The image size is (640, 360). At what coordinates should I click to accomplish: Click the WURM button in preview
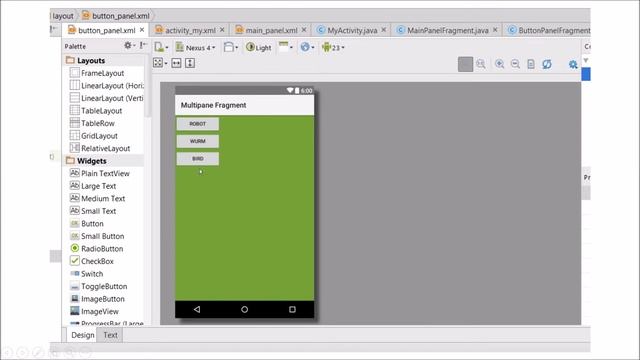(x=198, y=141)
